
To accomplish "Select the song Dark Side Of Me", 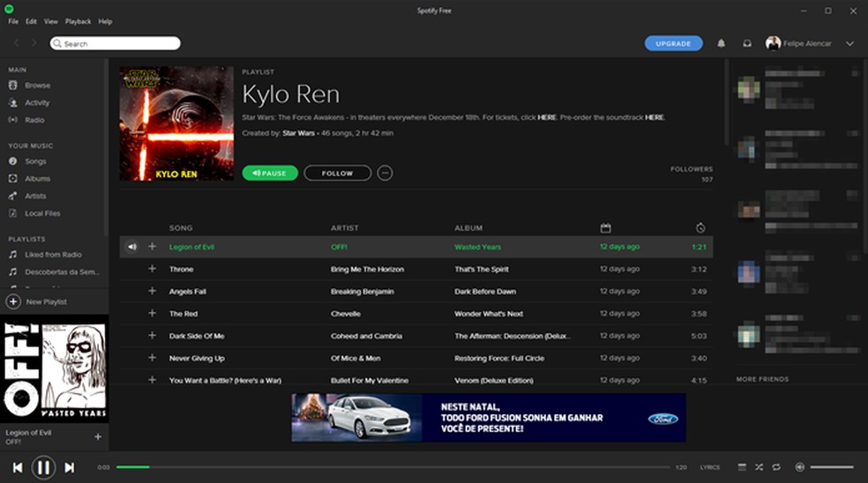I will click(x=197, y=336).
